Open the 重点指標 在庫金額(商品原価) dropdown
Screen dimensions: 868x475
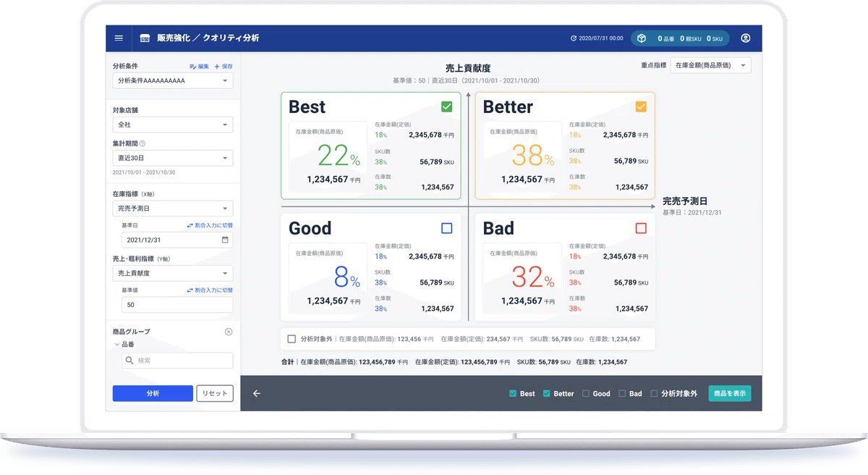tap(711, 65)
